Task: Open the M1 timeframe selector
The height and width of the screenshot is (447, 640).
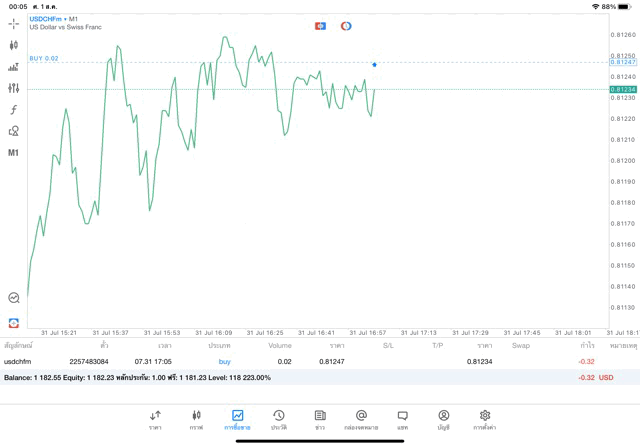Action: 13,153
